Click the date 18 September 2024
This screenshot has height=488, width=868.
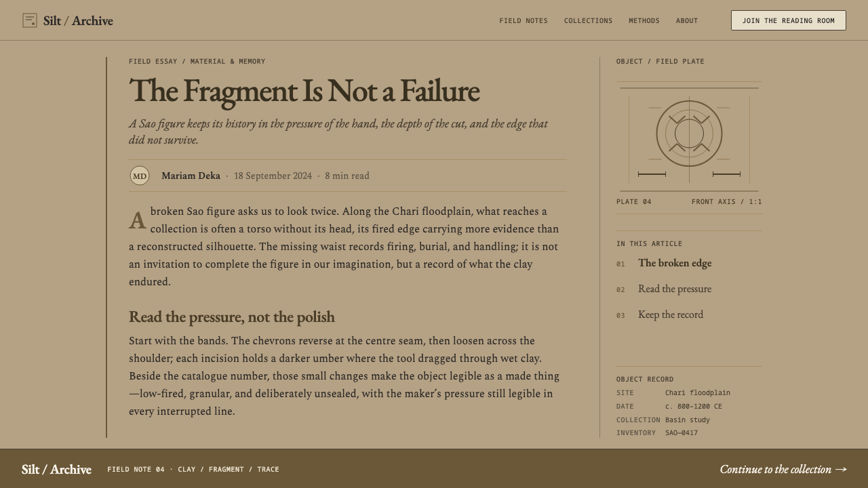tap(273, 176)
